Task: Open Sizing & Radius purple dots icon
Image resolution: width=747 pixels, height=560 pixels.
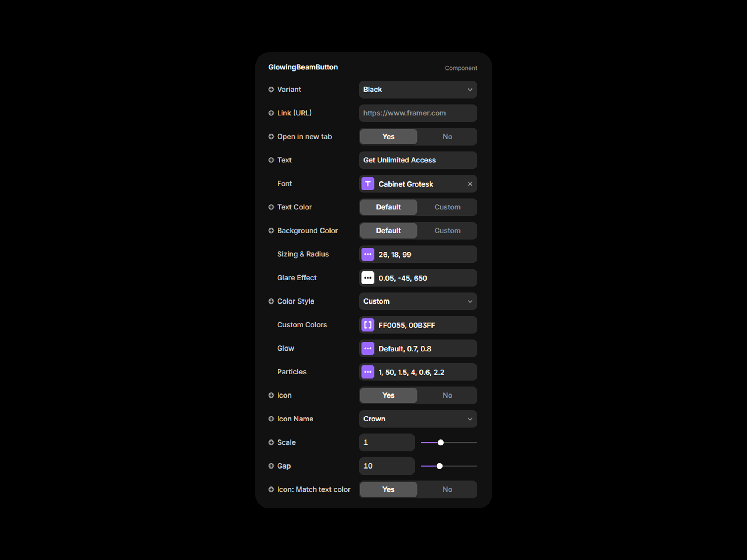Action: click(x=368, y=254)
